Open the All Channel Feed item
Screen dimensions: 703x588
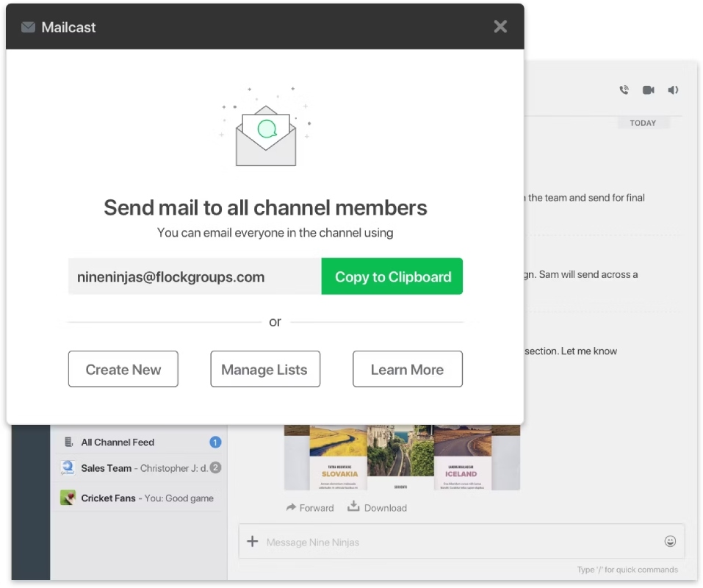140,442
